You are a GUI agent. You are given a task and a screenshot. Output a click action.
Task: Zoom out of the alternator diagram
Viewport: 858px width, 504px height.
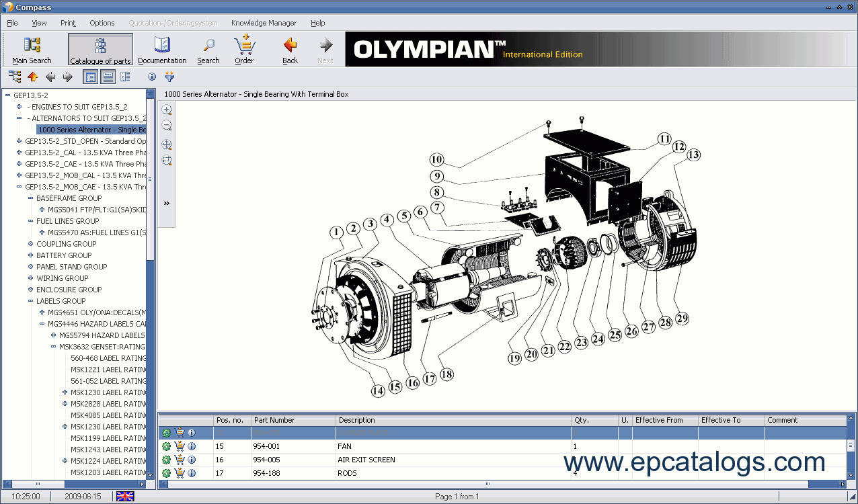(167, 126)
